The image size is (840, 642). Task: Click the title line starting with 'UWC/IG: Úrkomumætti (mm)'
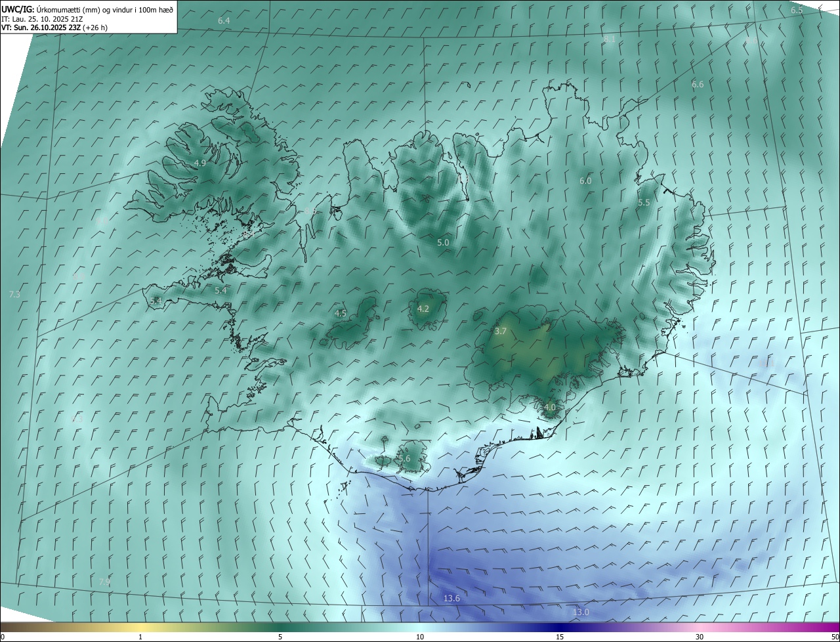coord(87,9)
